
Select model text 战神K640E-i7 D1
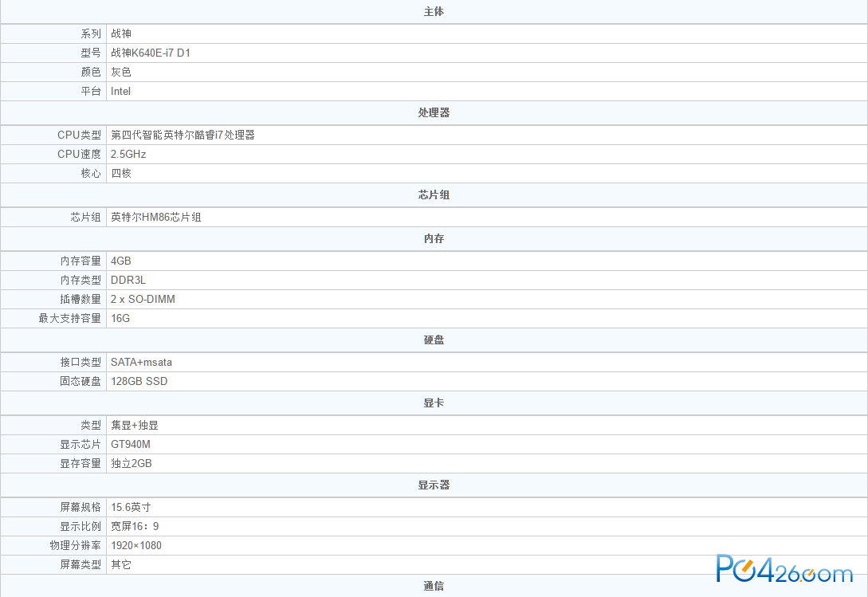click(x=151, y=53)
